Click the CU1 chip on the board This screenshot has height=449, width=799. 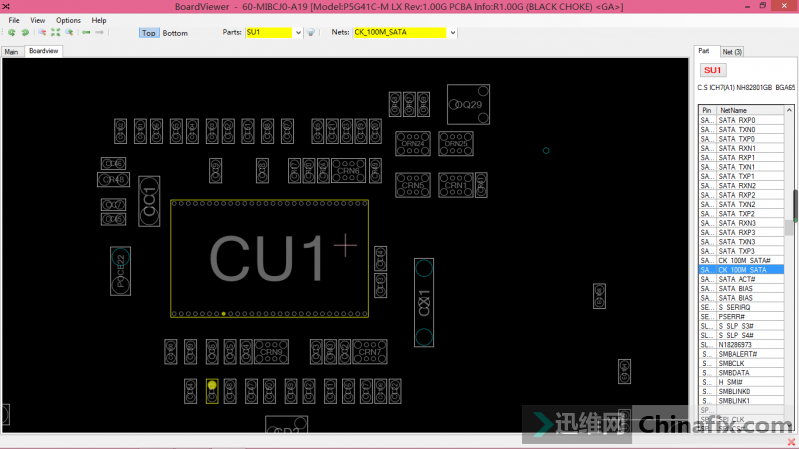pos(270,258)
